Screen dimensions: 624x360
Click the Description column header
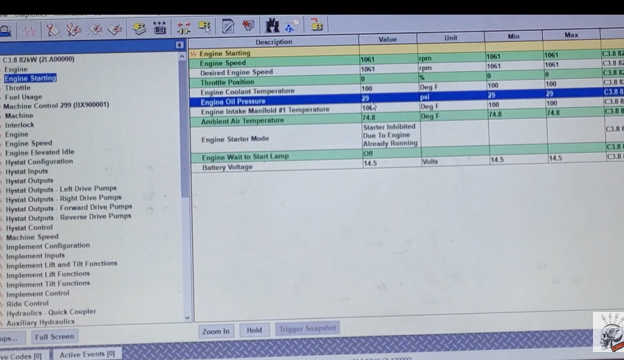coord(274,42)
